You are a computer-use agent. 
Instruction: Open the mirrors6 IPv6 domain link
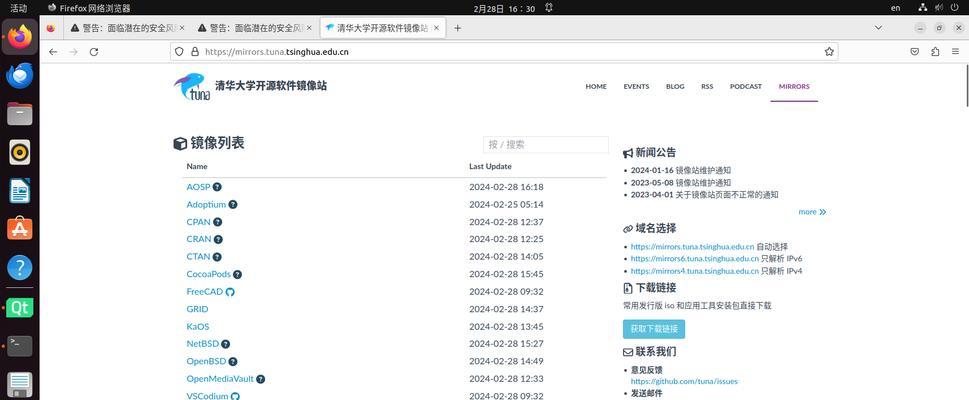[695, 258]
